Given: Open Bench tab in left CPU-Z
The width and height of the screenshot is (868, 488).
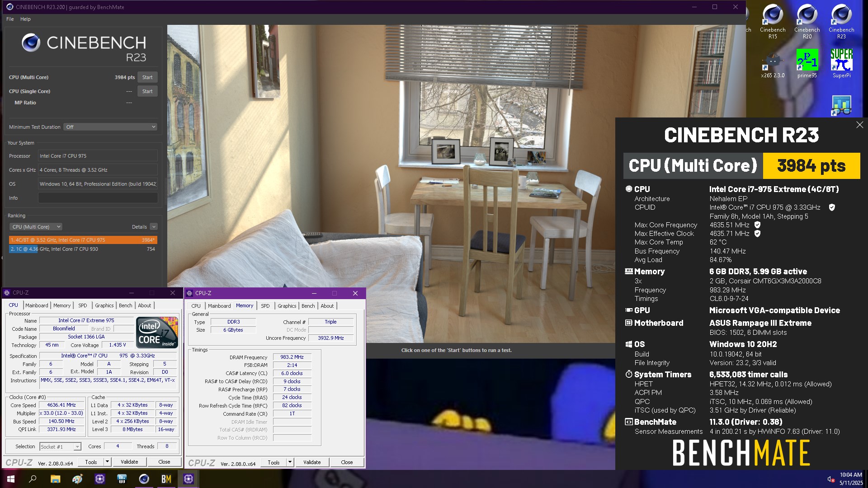Looking at the screenshot, I should click(x=126, y=305).
